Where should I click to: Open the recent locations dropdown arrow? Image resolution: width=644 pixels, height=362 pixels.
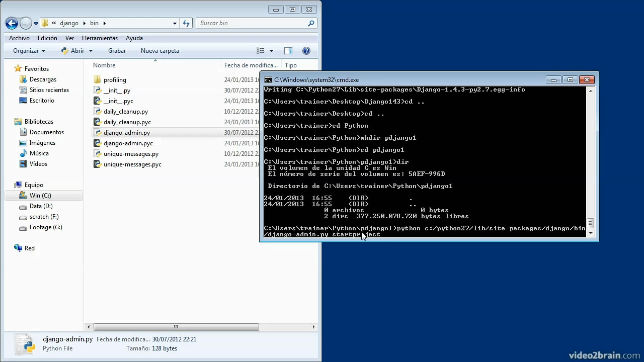36,24
